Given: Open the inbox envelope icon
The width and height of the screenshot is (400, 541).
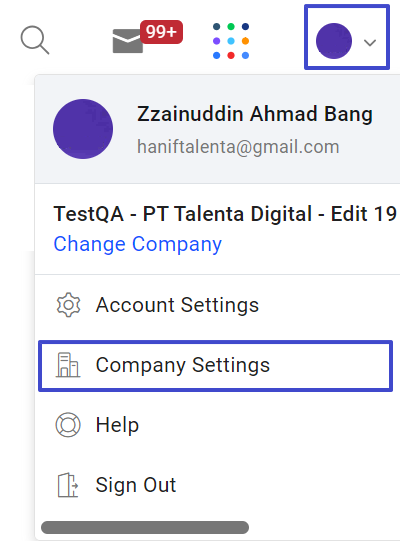Looking at the screenshot, I should (x=128, y=41).
